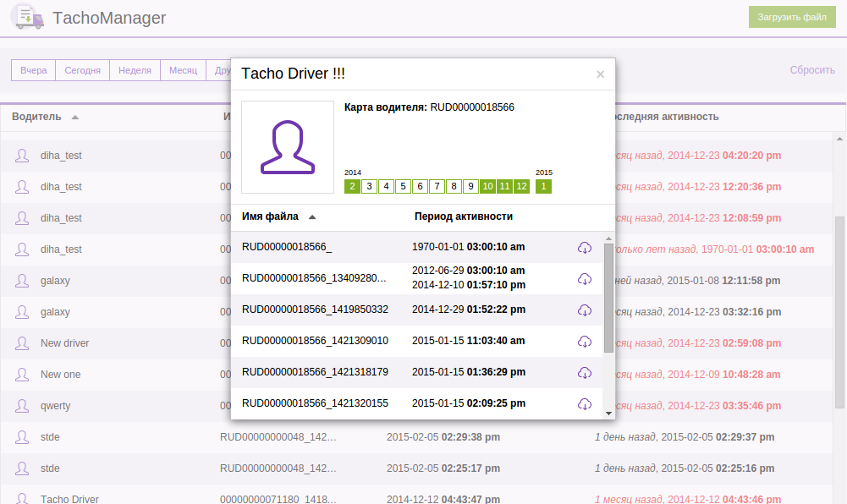
Task: Click cloud download icon for RUD00000018566_1421320155
Action: tap(584, 403)
